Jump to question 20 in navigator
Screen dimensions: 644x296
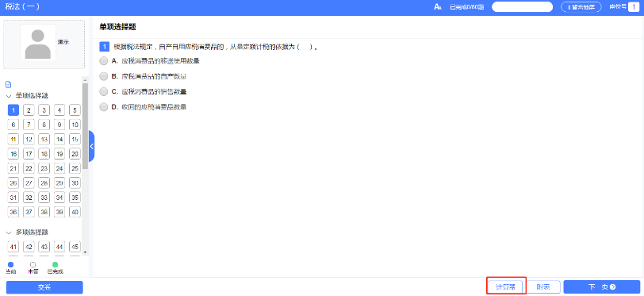pyautogui.click(x=75, y=154)
